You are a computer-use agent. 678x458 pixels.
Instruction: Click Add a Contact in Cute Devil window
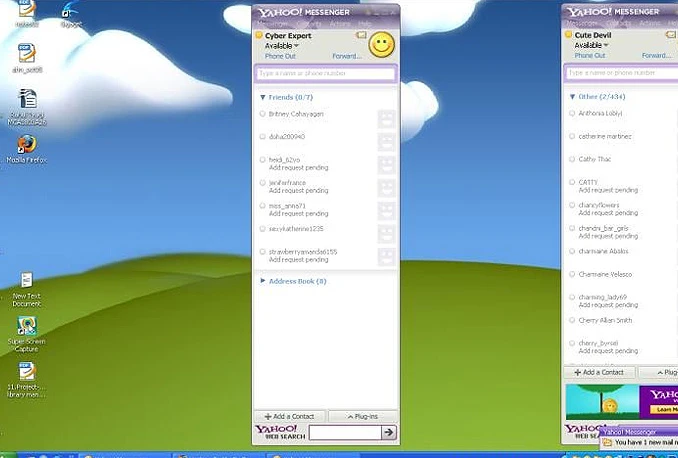click(599, 372)
